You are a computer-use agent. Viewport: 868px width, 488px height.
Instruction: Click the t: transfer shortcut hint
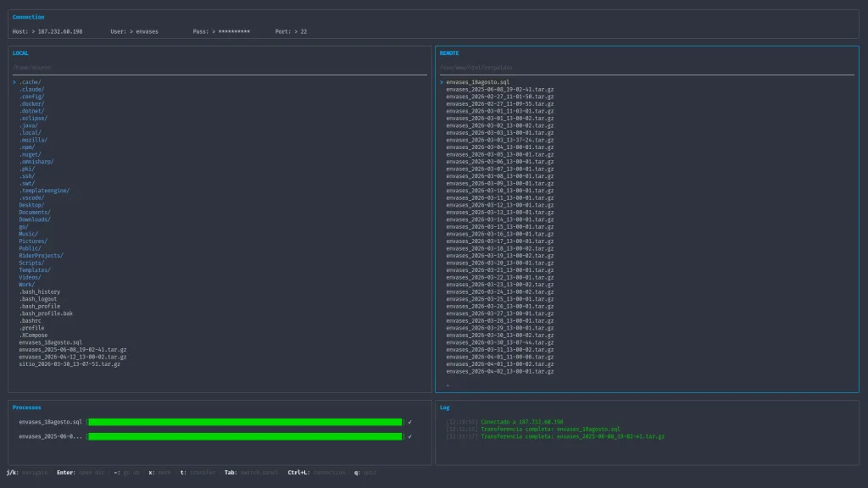click(198, 473)
